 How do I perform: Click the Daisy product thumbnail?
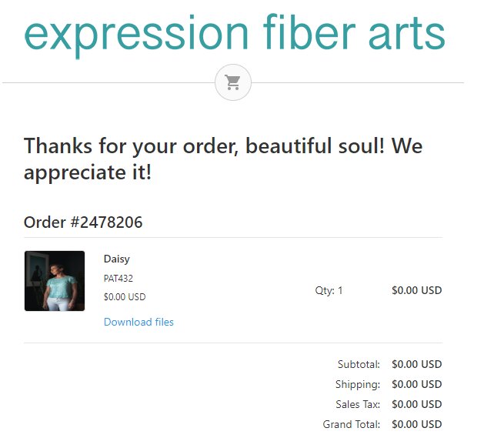55,281
